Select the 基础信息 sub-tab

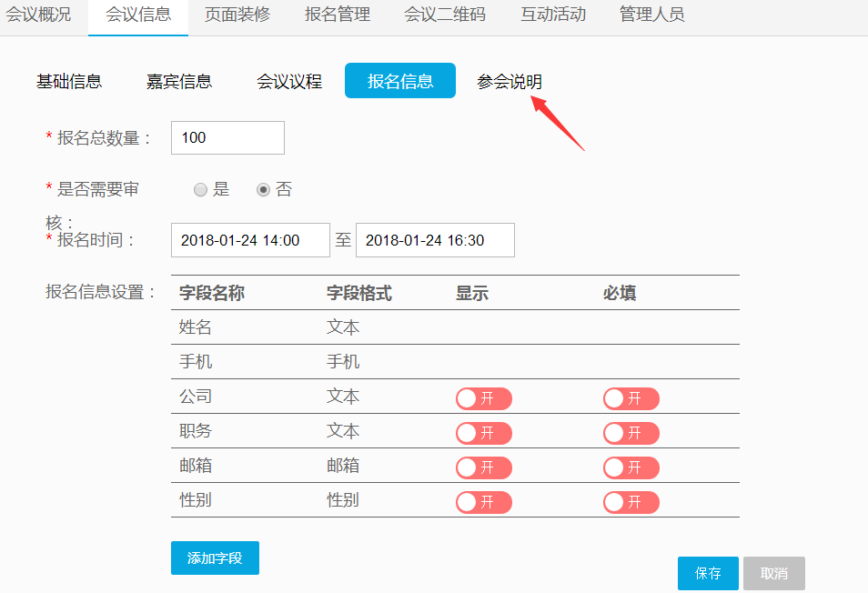click(x=69, y=81)
